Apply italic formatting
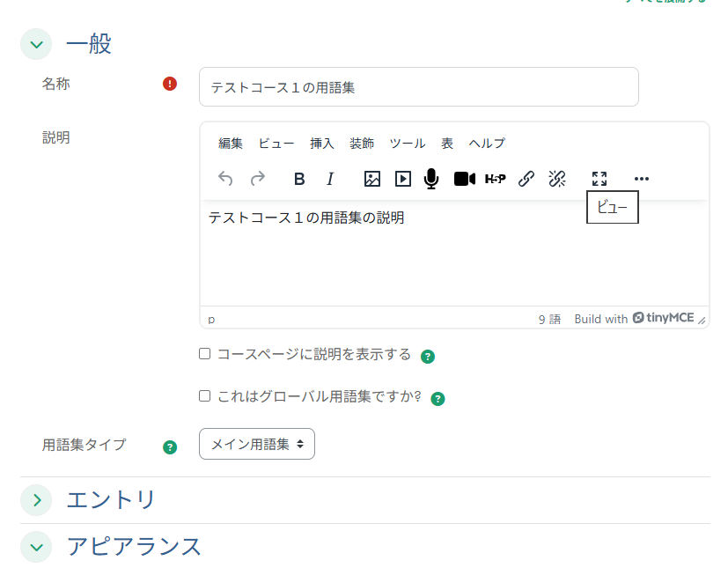This screenshot has height=568, width=728. click(330, 179)
